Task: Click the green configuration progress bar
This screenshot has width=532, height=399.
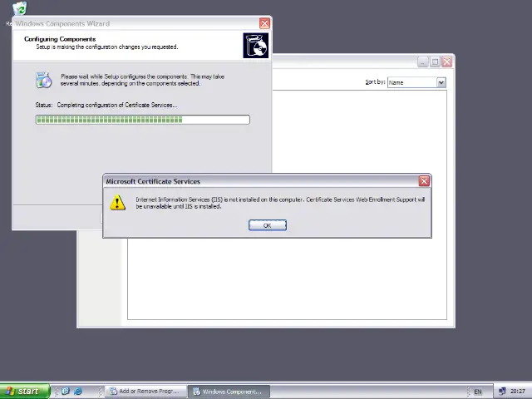Action: (x=142, y=120)
